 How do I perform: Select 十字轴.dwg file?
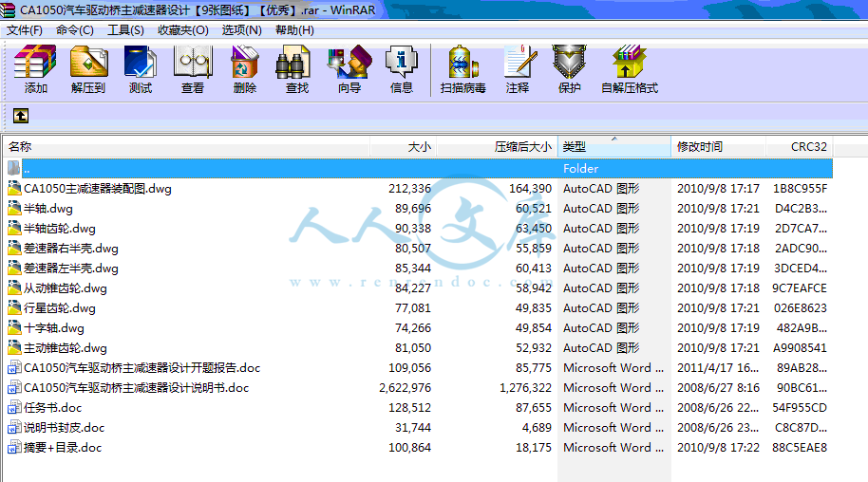click(x=54, y=328)
